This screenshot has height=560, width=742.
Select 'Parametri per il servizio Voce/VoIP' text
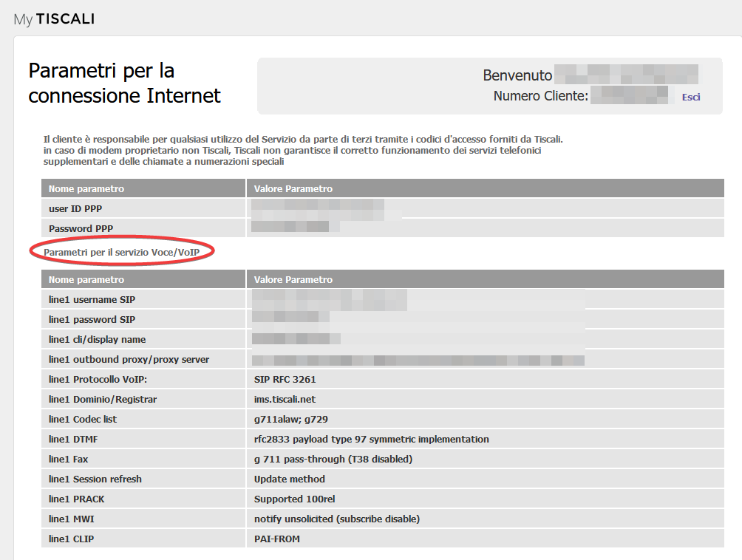[122, 252]
